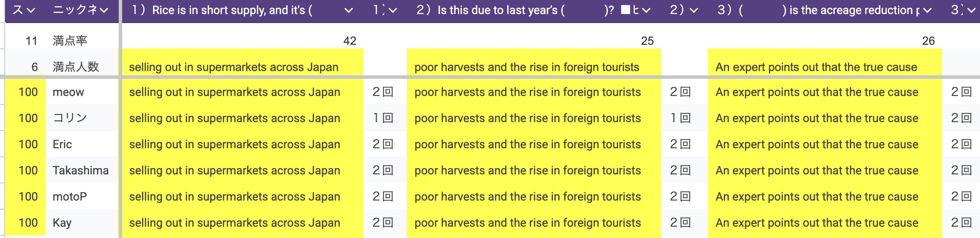Select コリン's 1回 cell after the supermarkets answer

pyautogui.click(x=383, y=118)
